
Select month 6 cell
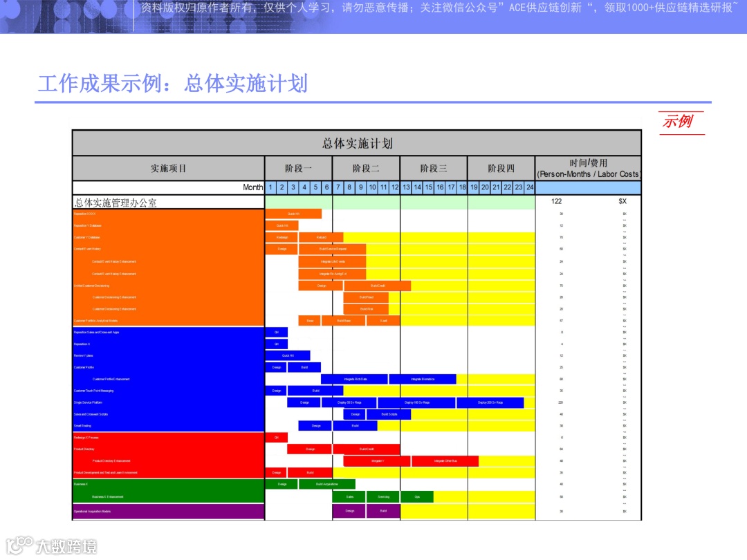click(x=326, y=187)
